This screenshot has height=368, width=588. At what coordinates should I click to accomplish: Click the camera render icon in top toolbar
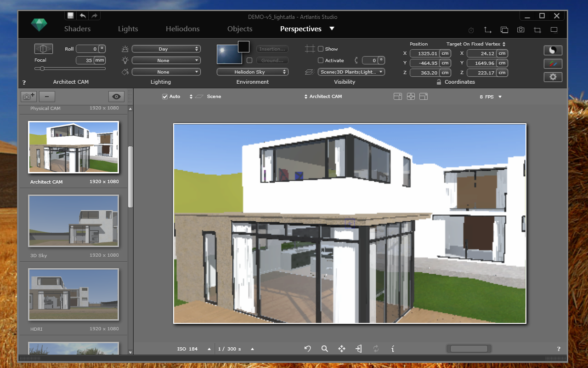(x=520, y=30)
